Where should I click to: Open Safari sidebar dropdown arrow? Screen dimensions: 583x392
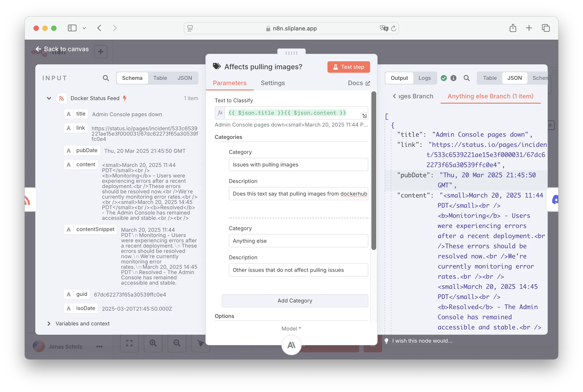pyautogui.click(x=84, y=28)
